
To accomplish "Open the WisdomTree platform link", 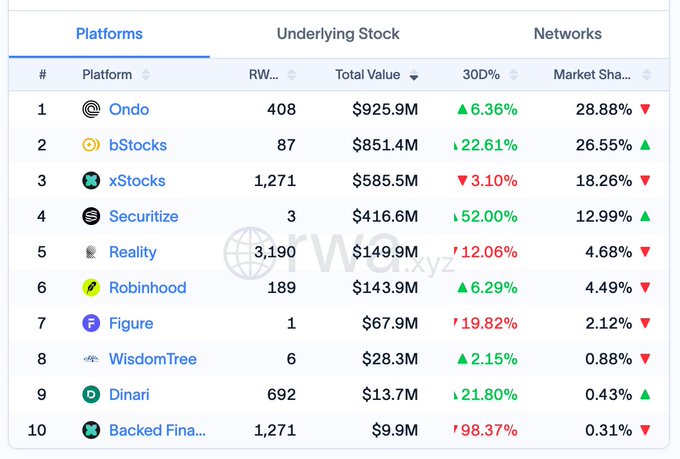I will [x=153, y=359].
